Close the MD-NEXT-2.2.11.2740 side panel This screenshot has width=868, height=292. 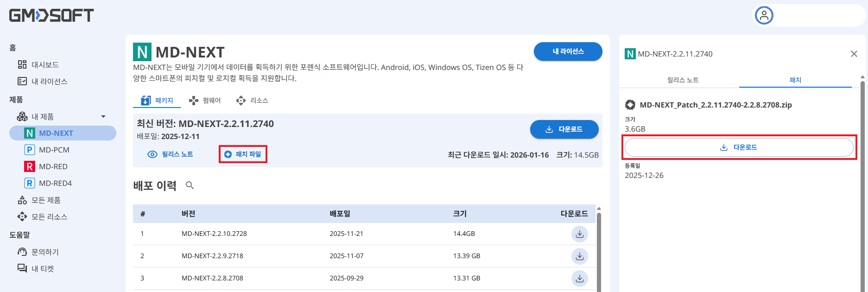click(854, 54)
